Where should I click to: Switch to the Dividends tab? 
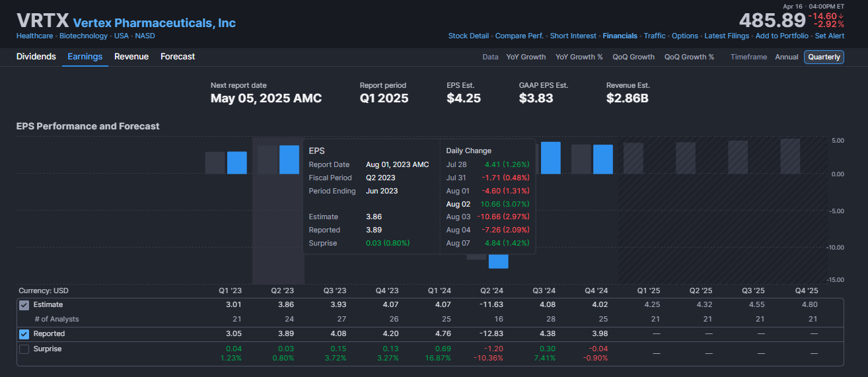click(x=36, y=57)
